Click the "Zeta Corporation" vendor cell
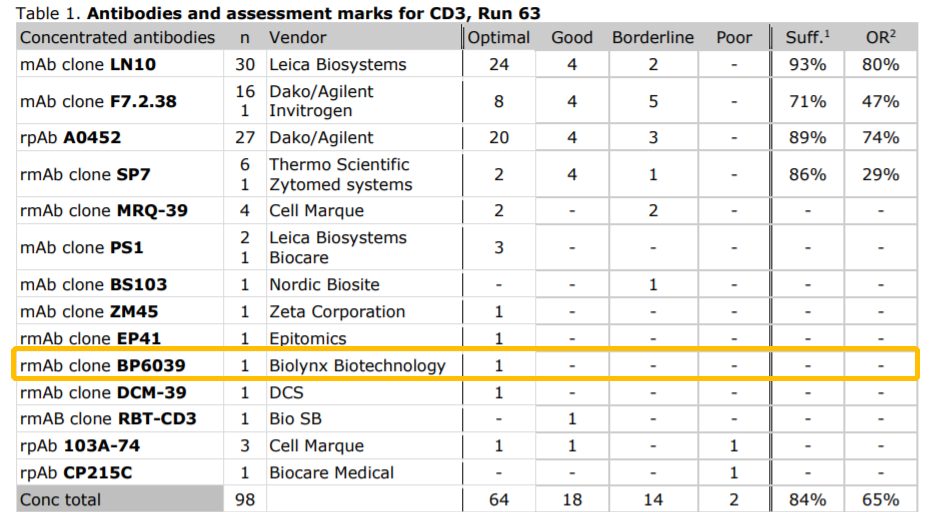 pos(337,312)
